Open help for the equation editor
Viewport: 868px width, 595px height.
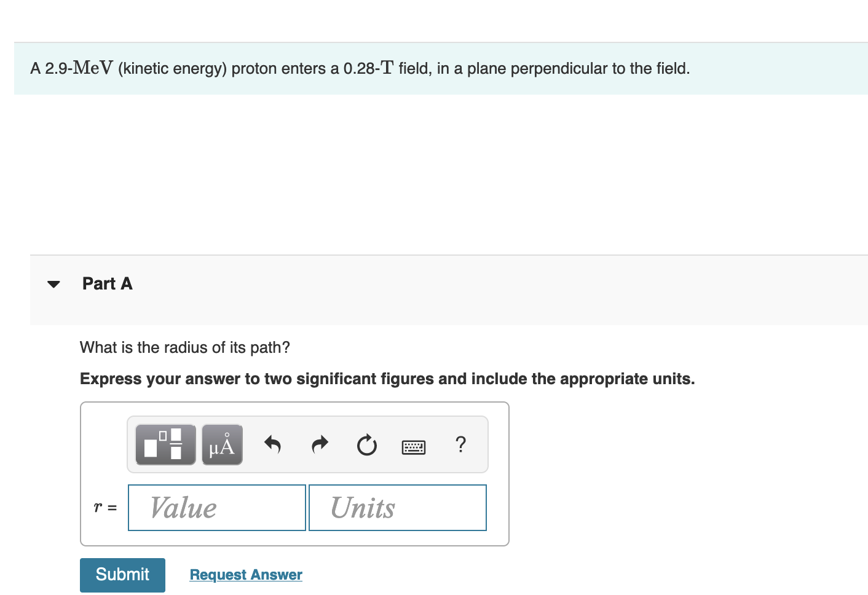tap(460, 444)
